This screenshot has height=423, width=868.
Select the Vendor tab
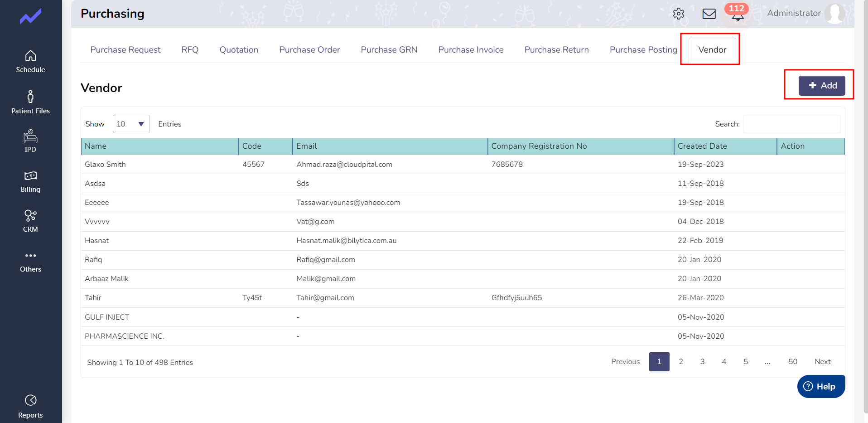(x=712, y=50)
